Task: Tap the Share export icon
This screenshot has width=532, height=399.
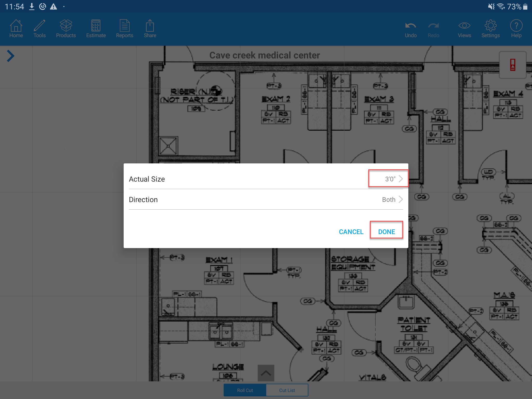Action: click(150, 29)
